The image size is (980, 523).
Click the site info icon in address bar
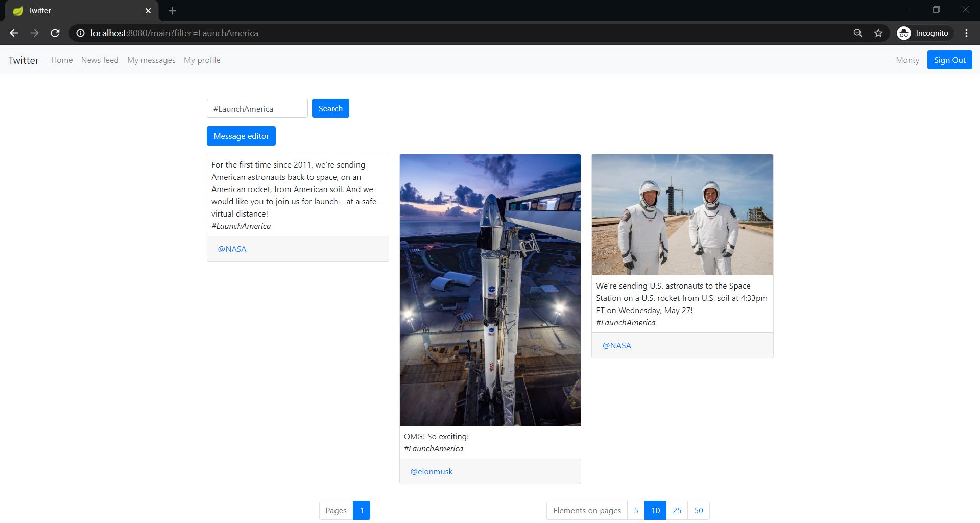(x=80, y=33)
